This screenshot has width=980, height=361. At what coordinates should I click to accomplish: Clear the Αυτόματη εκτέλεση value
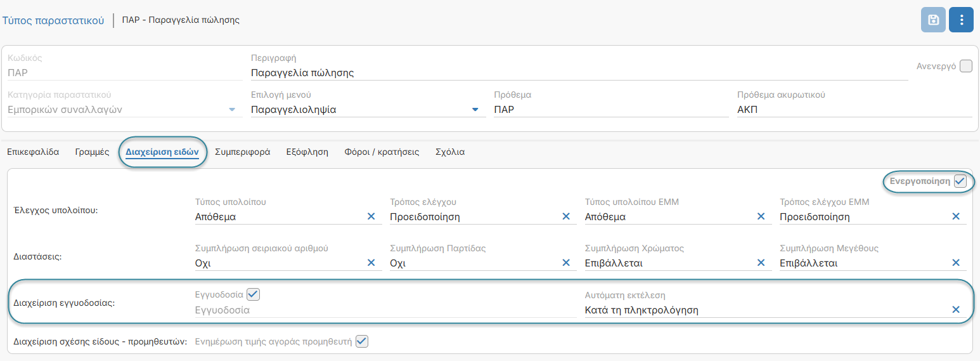pyautogui.click(x=956, y=310)
